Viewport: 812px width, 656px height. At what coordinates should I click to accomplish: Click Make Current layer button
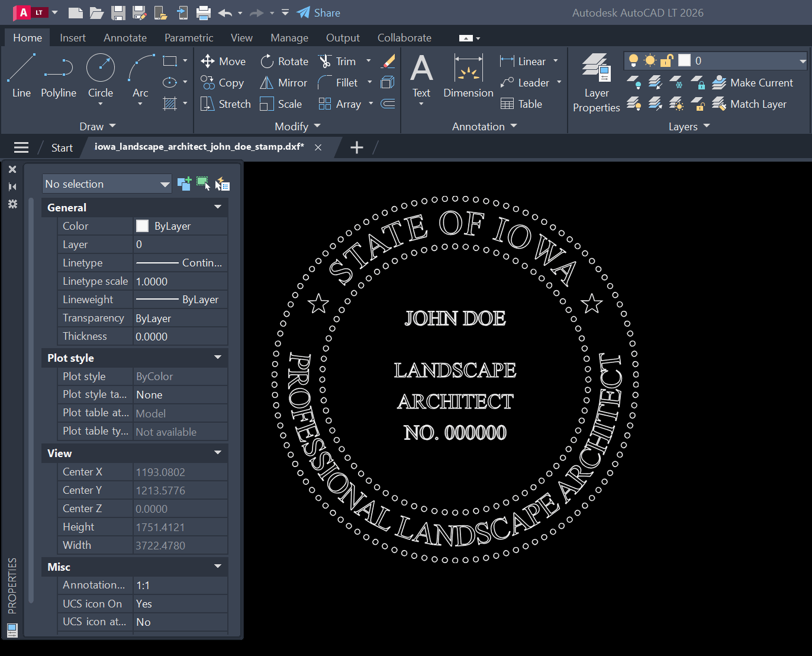point(752,82)
